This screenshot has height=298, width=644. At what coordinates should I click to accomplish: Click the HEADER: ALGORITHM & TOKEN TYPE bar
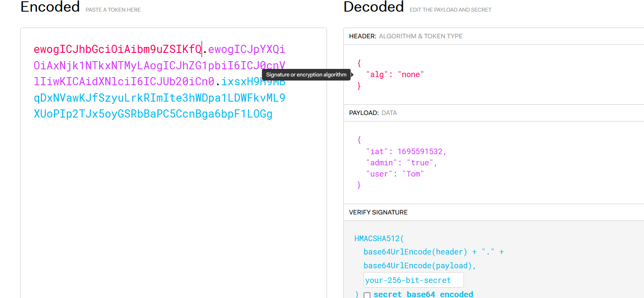click(494, 36)
